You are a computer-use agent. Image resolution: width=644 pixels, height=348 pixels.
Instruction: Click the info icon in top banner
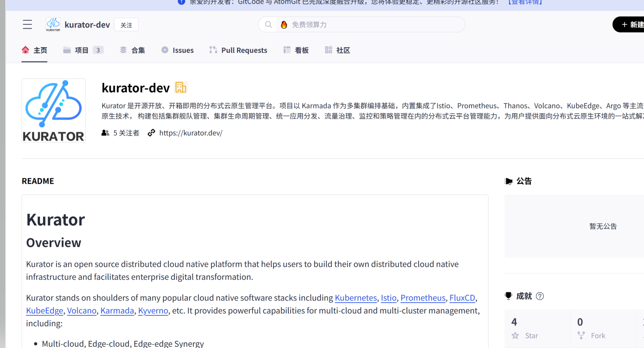pyautogui.click(x=181, y=2)
